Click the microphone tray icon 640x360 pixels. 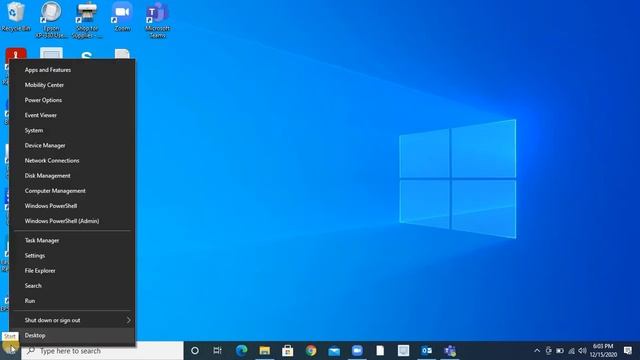549,351
